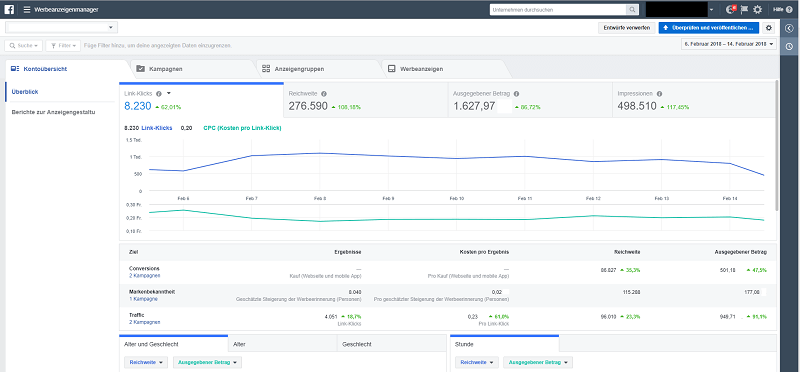Show info tooltip icon for Reichweite
Screen dimensions: 800x372
pos(324,94)
